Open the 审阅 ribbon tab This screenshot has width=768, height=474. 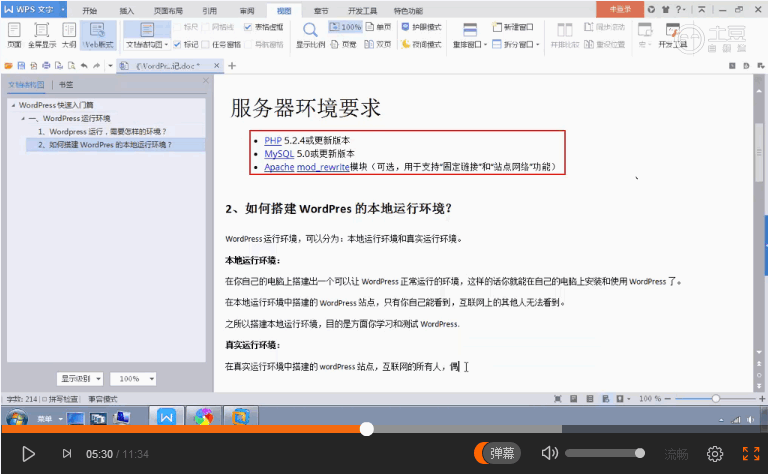[247, 11]
